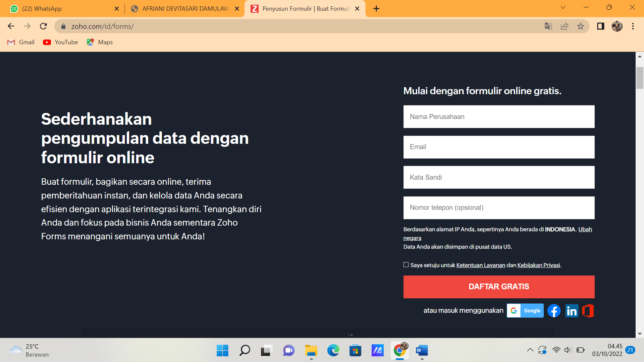Select Chrome on the taskbar
Screen dimensions: 644x362
click(400, 351)
